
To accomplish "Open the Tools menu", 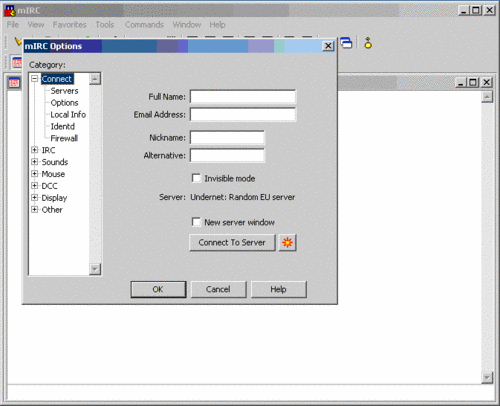I will pyautogui.click(x=105, y=25).
